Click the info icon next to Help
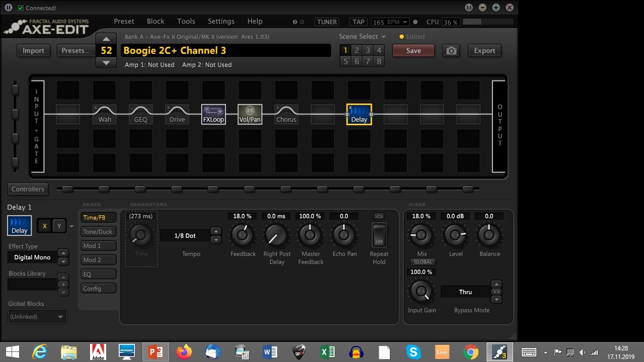This screenshot has height=362, width=644. [295, 22]
